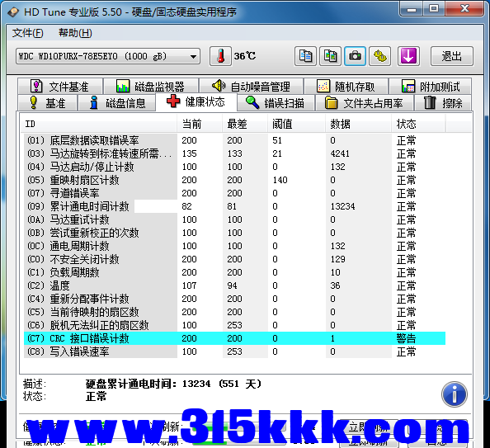Click data value 13234 in the table
This screenshot has width=490, height=448.
tap(343, 206)
